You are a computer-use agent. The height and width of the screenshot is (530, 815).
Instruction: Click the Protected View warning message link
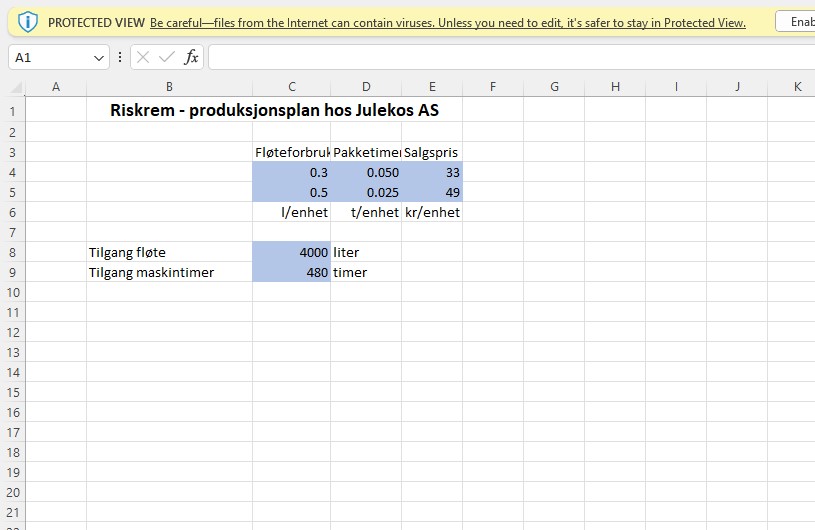point(448,23)
